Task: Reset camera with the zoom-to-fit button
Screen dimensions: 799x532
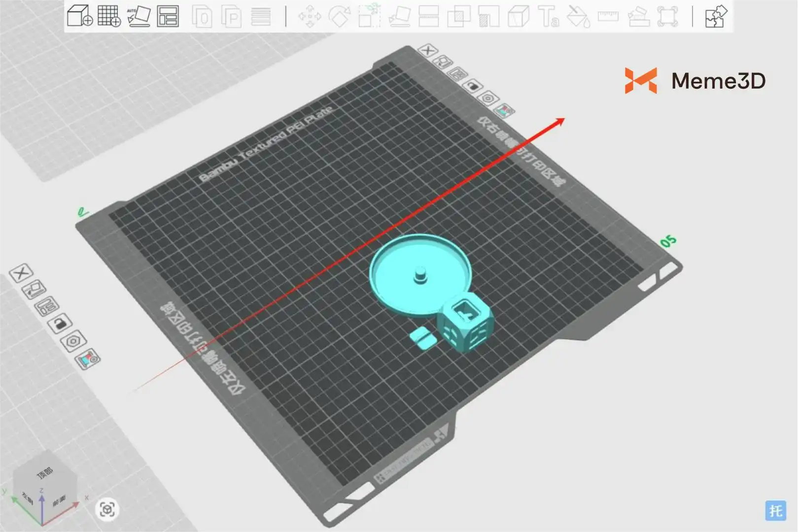Action: point(107,509)
